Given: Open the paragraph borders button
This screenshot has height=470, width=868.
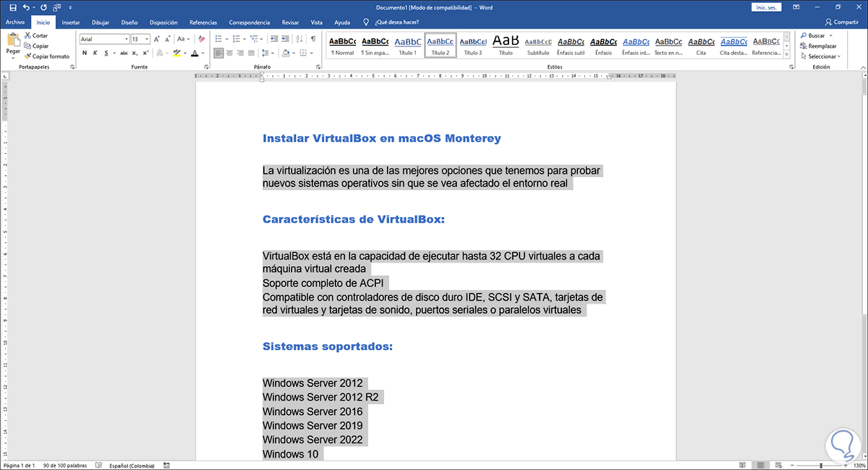Looking at the screenshot, I should point(304,53).
